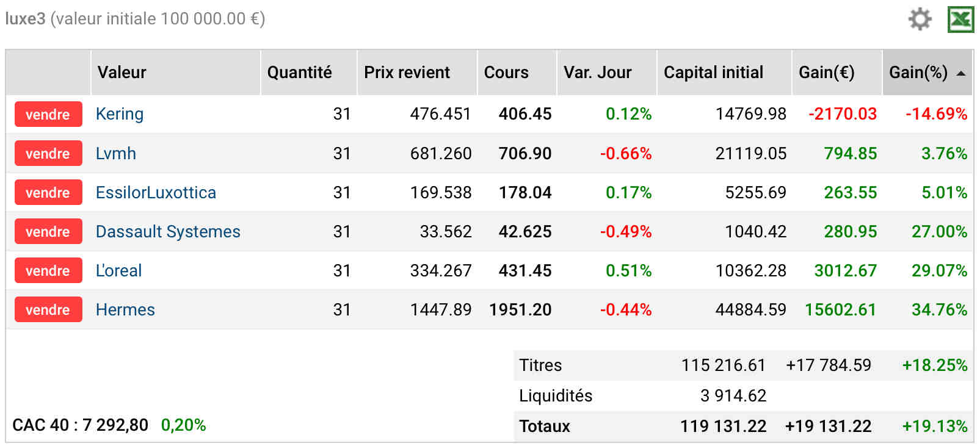Open the Dassault Systemes stock link
This screenshot has height=446, width=980.
point(168,231)
